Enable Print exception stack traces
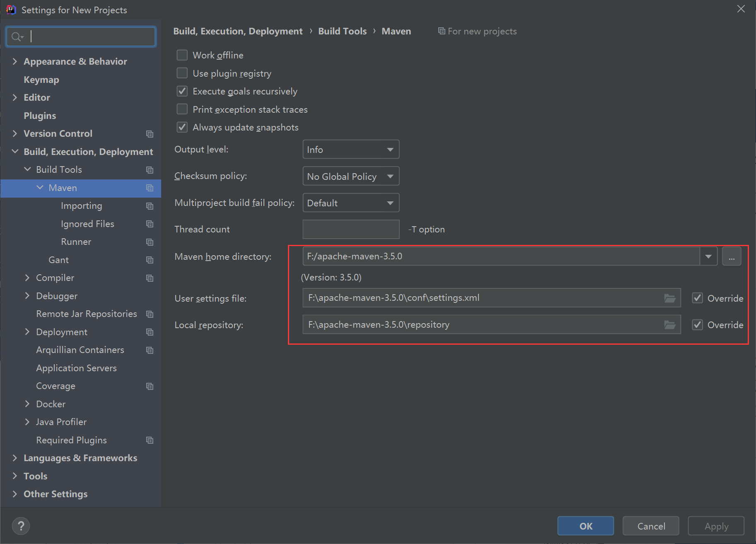 [x=182, y=109]
